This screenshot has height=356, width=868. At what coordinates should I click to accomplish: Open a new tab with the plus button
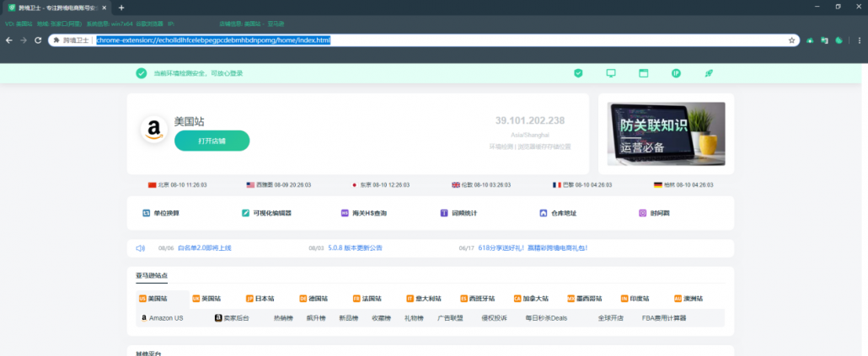click(x=121, y=8)
